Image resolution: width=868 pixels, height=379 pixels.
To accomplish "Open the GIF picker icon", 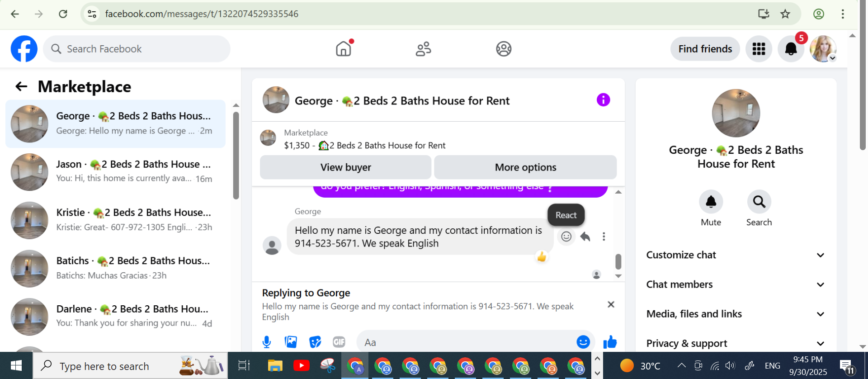I will coord(339,342).
